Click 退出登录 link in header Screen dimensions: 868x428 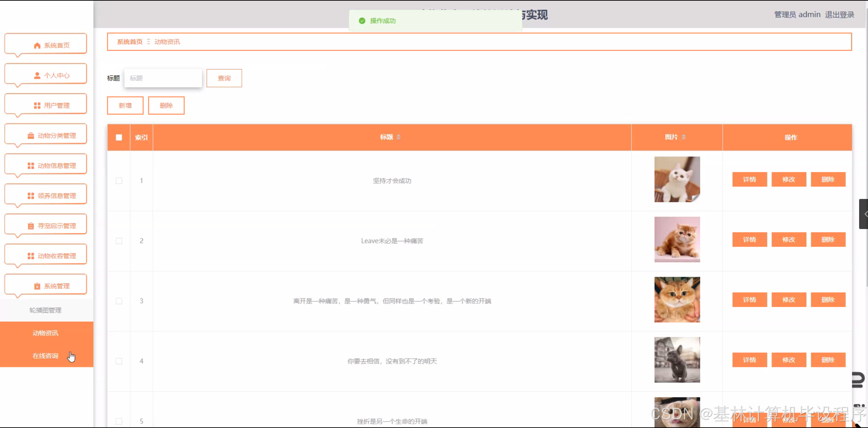pos(839,15)
